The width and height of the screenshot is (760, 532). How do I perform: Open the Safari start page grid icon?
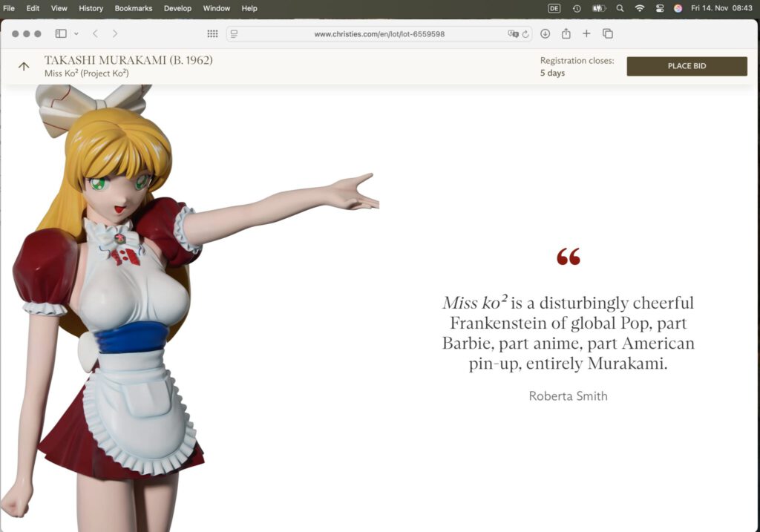[x=212, y=33]
